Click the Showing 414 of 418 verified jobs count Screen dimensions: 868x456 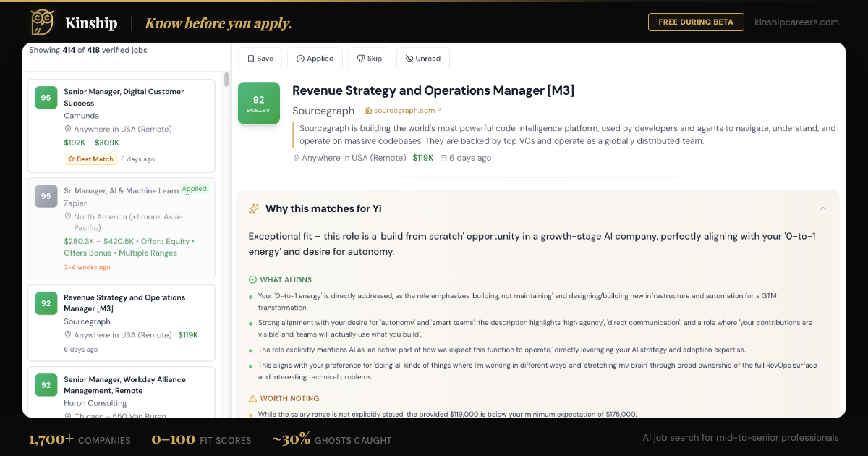[88, 51]
